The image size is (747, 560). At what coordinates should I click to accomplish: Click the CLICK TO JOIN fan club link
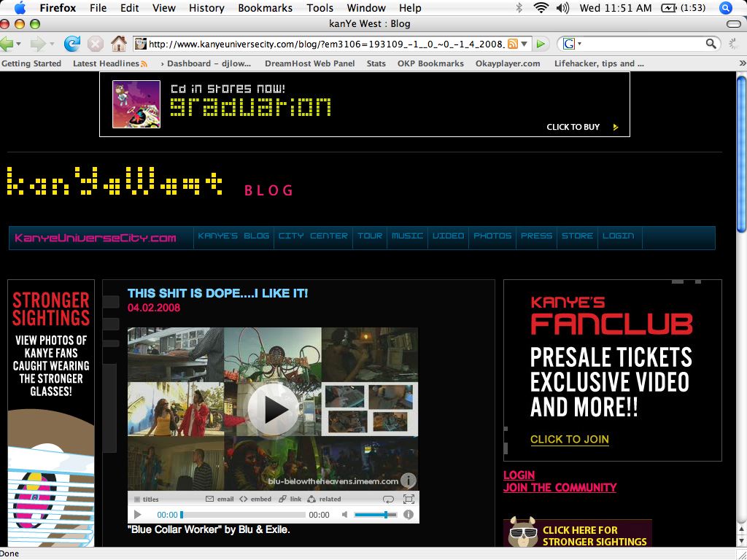[x=569, y=439]
